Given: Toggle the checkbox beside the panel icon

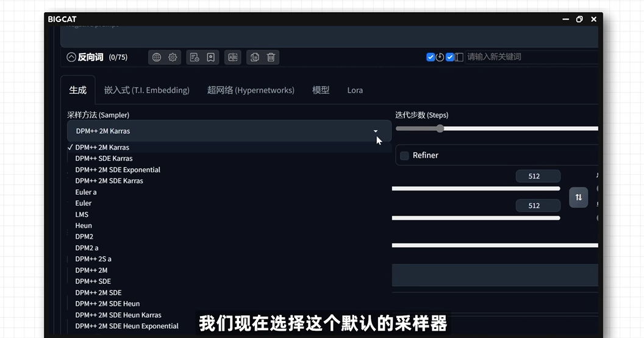Looking at the screenshot, I should pos(450,57).
